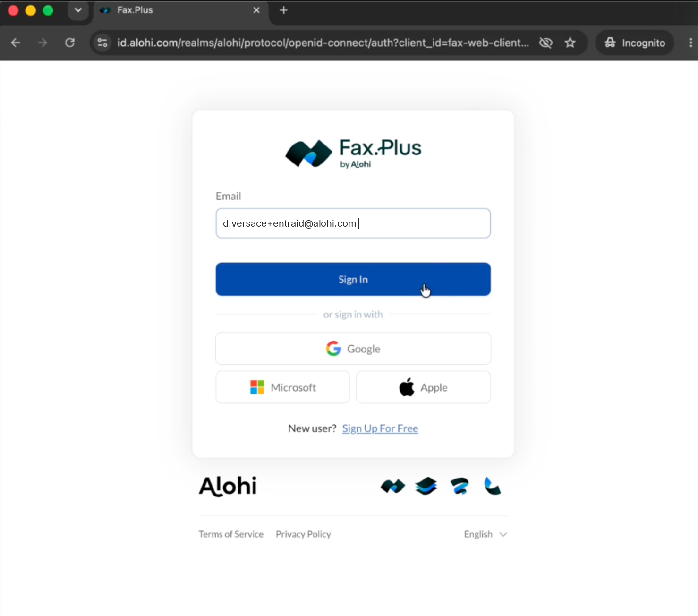Open Chrome three-dot menu
The height and width of the screenshot is (616, 698).
(690, 43)
